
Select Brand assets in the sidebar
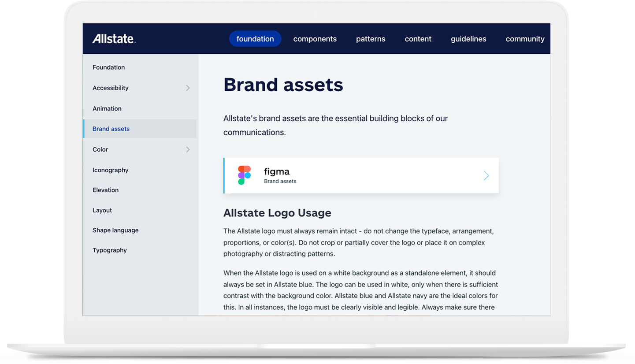[140, 129]
